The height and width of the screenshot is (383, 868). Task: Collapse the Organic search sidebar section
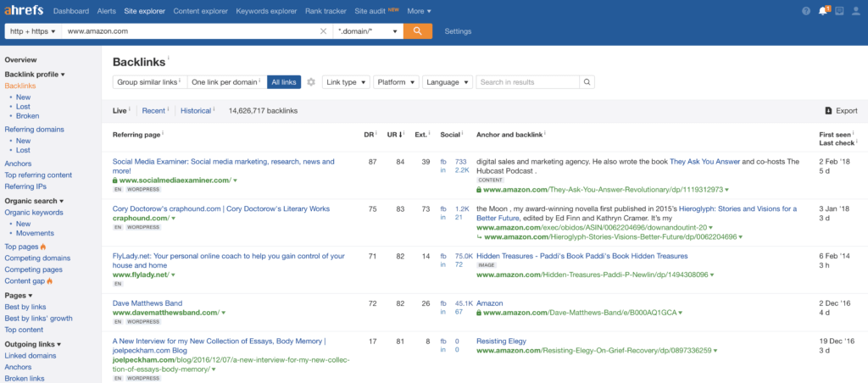click(34, 201)
